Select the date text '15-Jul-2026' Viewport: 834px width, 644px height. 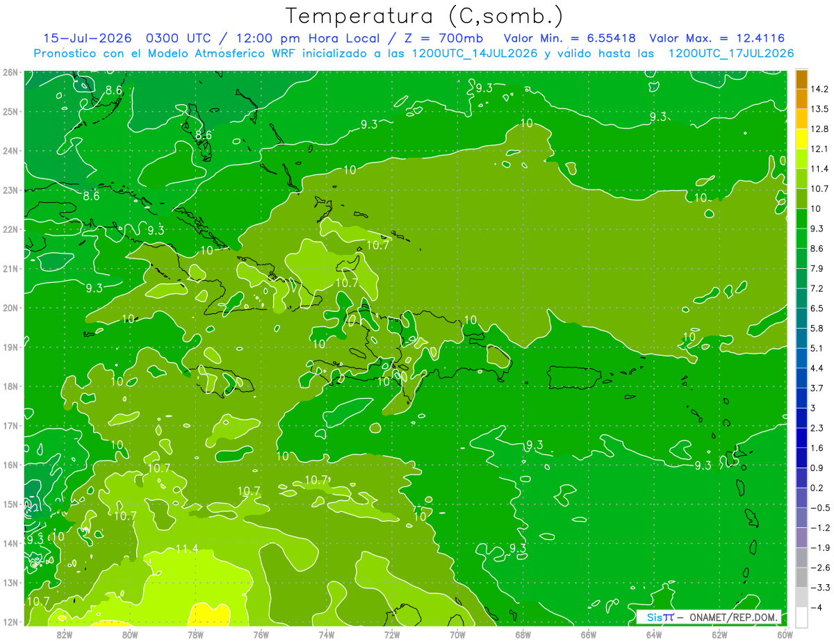coord(88,38)
